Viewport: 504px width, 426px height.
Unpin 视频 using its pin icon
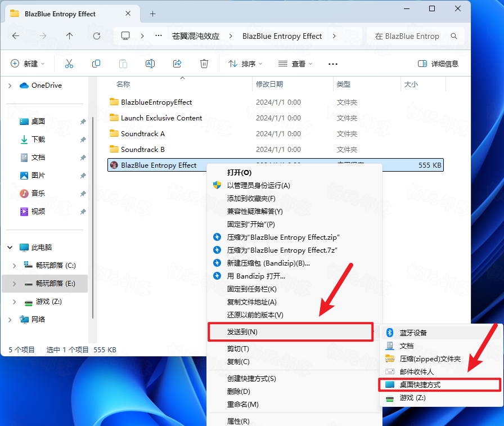[x=83, y=212]
